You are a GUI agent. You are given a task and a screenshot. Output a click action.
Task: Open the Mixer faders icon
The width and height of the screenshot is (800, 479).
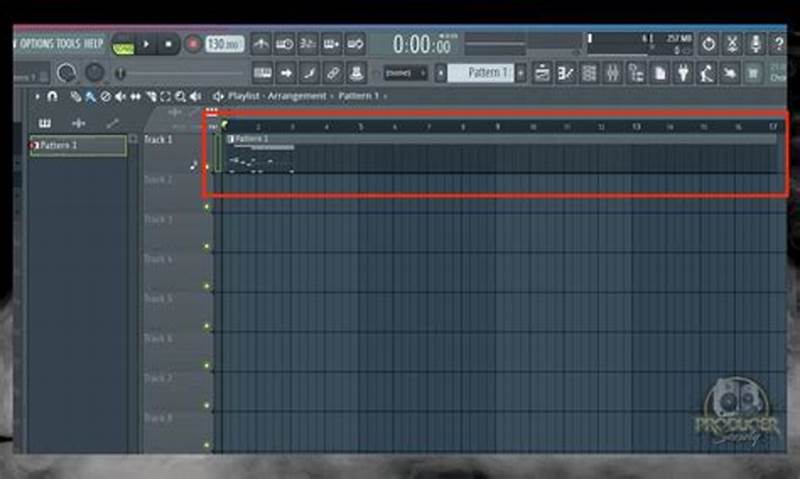point(612,73)
